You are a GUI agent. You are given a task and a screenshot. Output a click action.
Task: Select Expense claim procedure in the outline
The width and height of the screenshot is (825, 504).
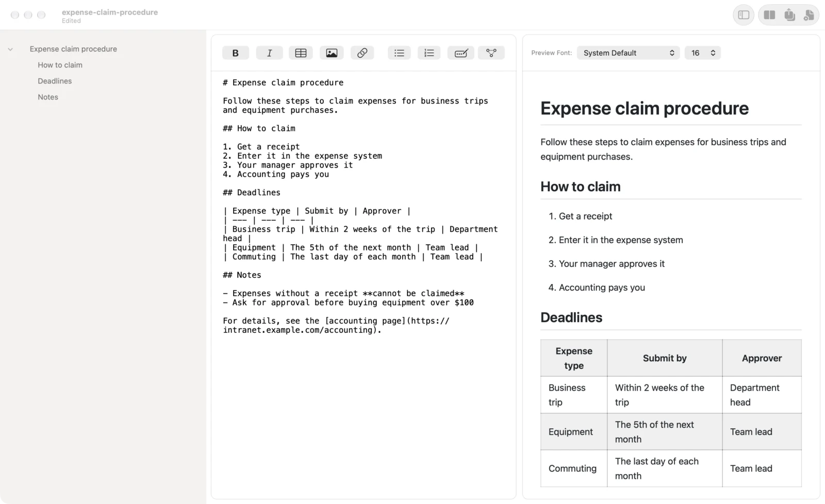(x=73, y=49)
